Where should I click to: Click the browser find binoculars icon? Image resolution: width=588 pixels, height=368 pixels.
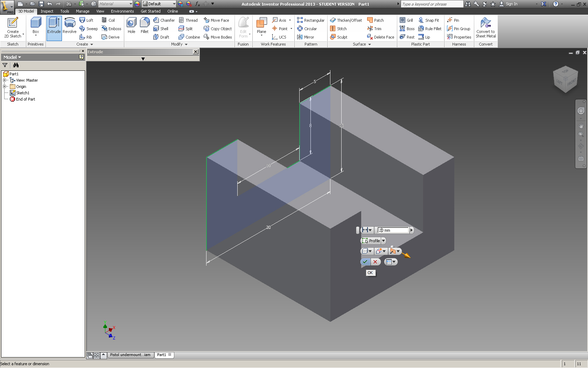coord(16,65)
